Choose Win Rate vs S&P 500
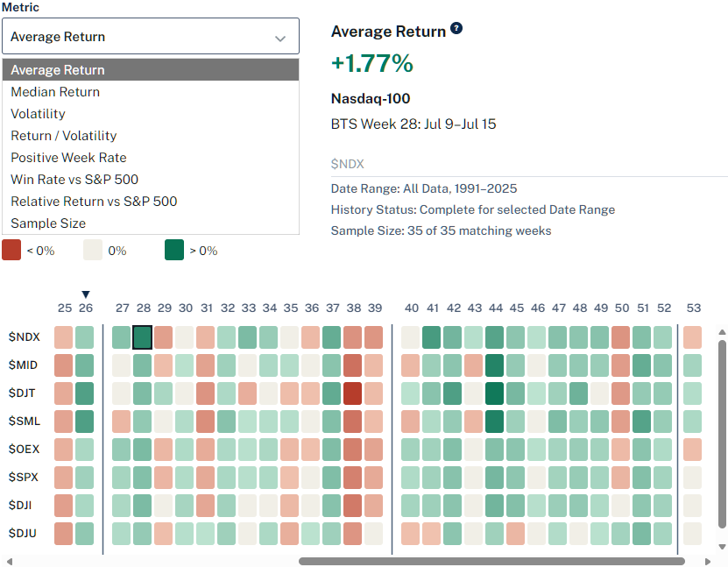This screenshot has width=728, height=567. [x=151, y=180]
